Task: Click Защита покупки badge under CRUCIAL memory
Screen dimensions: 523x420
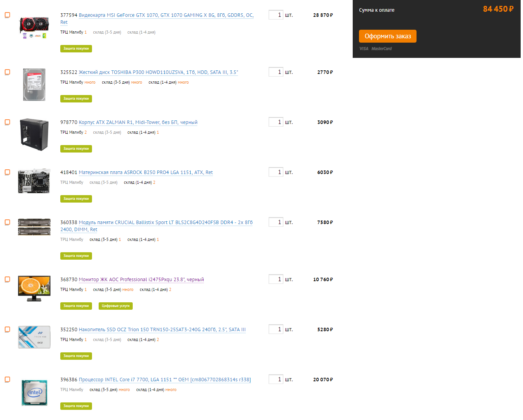Action: tap(76, 256)
